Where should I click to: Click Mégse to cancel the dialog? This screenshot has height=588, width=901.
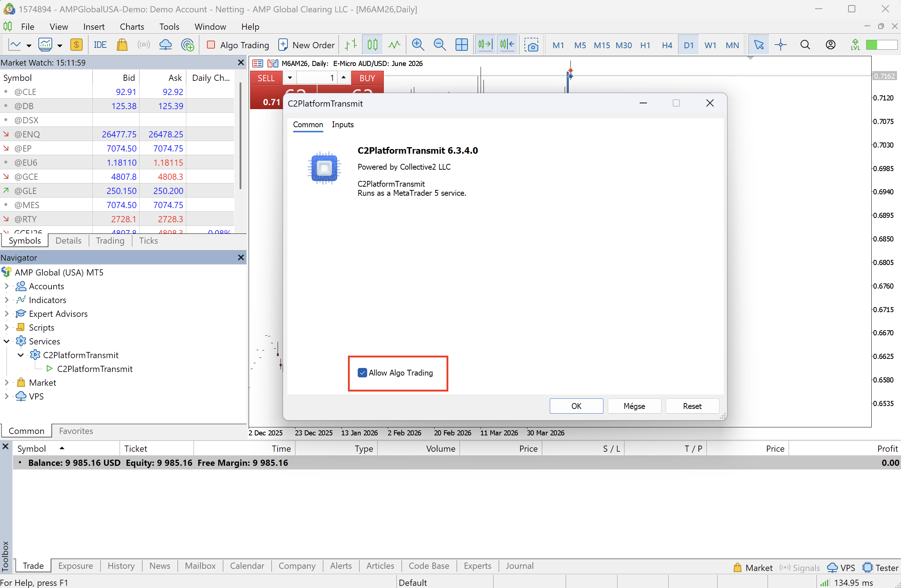pos(634,406)
